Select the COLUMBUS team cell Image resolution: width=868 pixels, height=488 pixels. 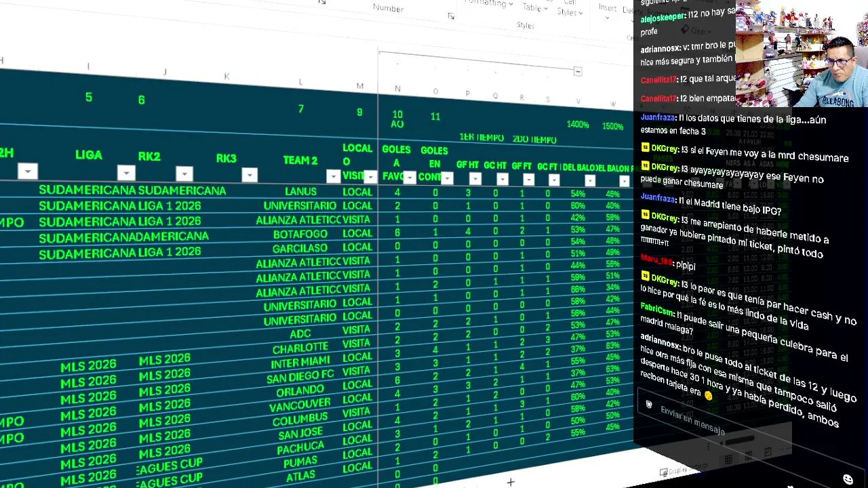(300, 420)
